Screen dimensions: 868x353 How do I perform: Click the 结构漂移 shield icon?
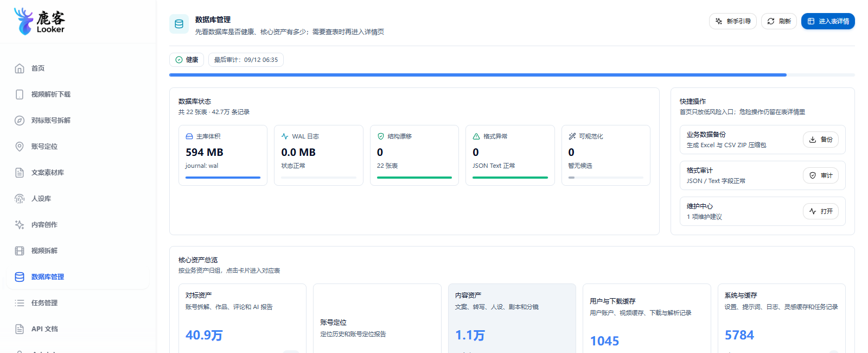pos(381,136)
